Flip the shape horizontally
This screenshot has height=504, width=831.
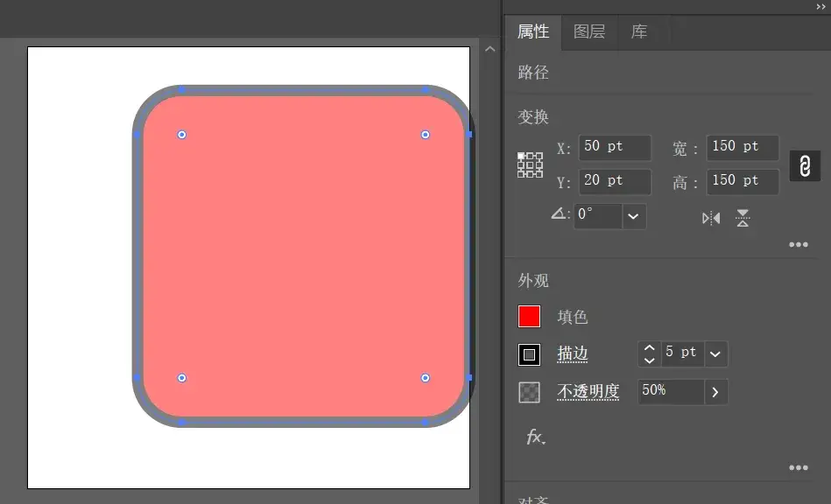[x=711, y=218]
